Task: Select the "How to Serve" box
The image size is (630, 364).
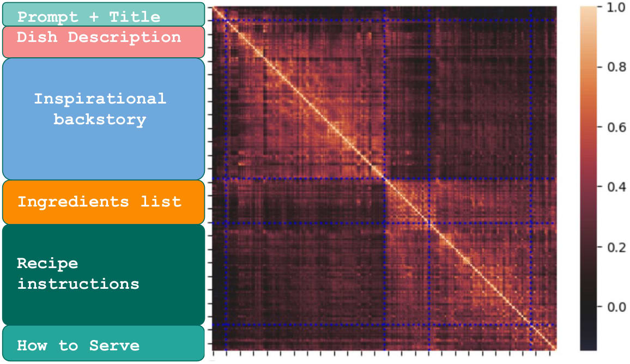Action: (104, 343)
